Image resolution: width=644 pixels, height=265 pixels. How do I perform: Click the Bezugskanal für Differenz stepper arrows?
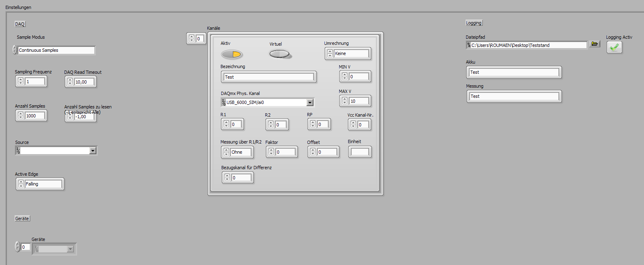click(x=227, y=178)
